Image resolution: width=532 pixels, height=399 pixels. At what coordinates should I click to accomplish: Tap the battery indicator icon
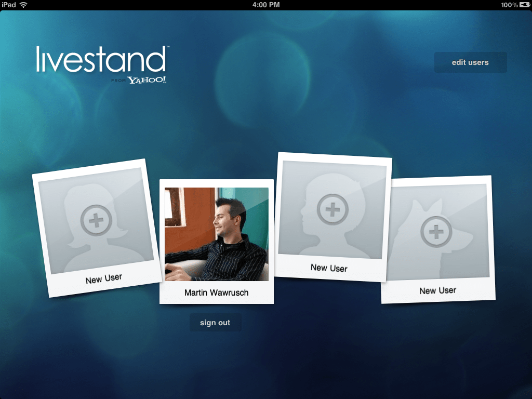tap(525, 5)
